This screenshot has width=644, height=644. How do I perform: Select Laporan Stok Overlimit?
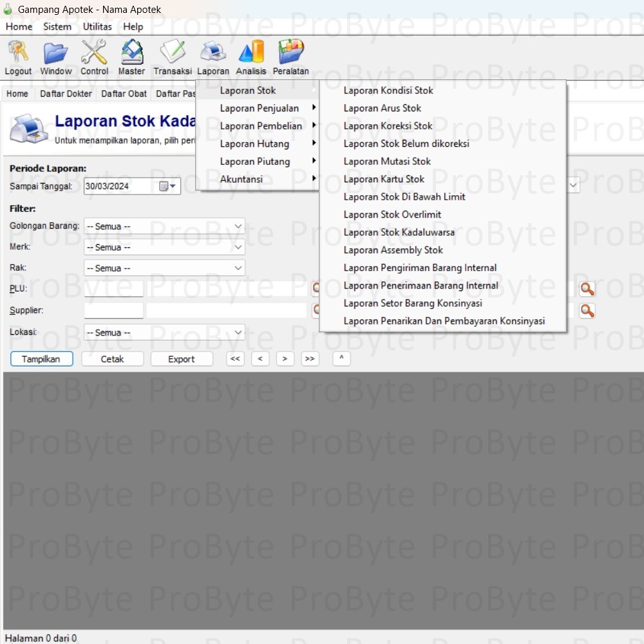coord(443,214)
